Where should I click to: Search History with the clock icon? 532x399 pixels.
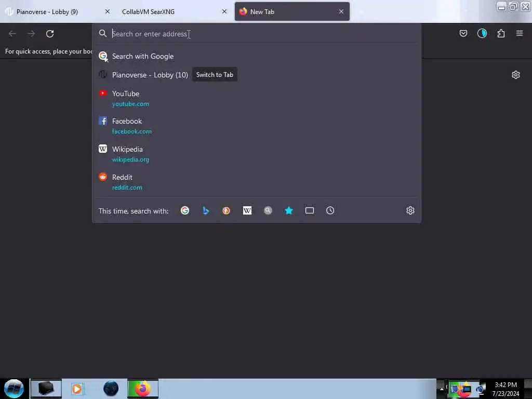(330, 211)
